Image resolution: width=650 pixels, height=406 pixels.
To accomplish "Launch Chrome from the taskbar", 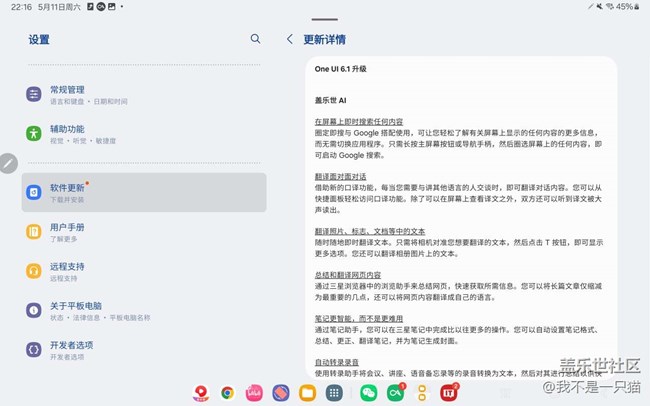I will click(x=228, y=393).
